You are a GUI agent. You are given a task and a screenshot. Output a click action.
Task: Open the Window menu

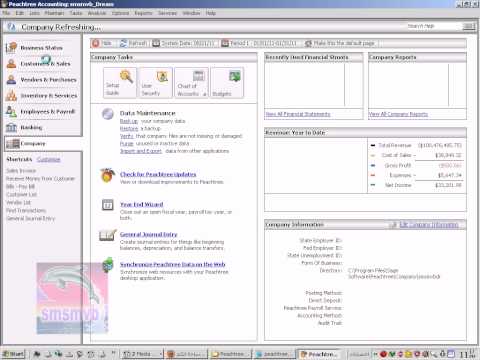(191, 13)
